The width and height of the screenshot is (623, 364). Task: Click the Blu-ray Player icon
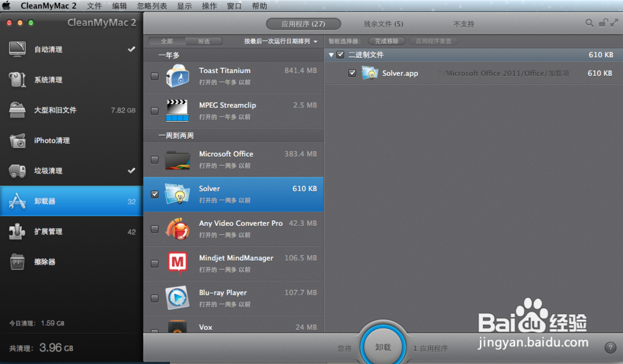pyautogui.click(x=177, y=297)
